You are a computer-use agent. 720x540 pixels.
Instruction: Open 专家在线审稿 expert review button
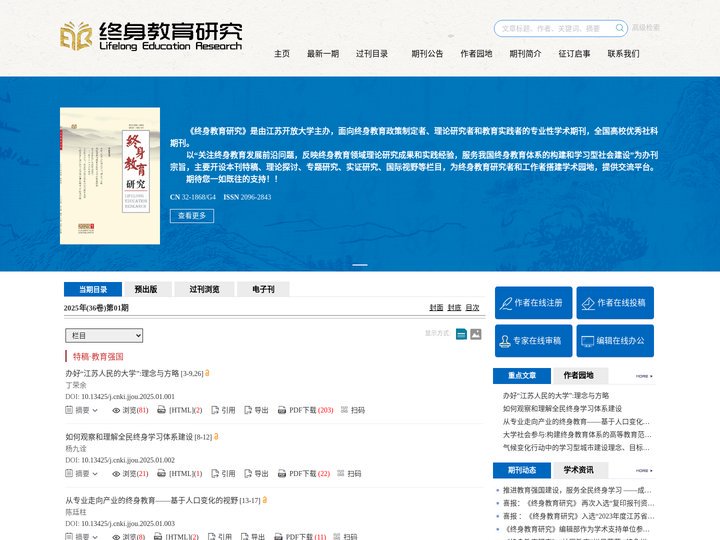point(534,341)
